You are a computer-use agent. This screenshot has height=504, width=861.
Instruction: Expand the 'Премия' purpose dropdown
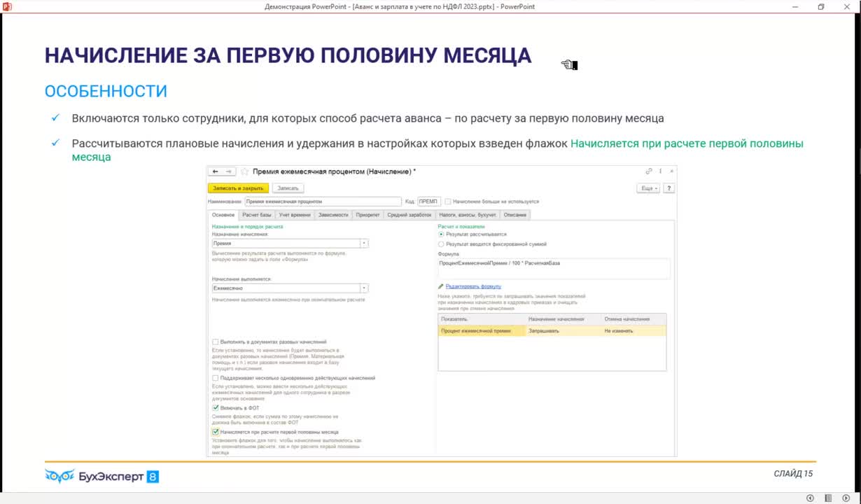click(x=364, y=244)
